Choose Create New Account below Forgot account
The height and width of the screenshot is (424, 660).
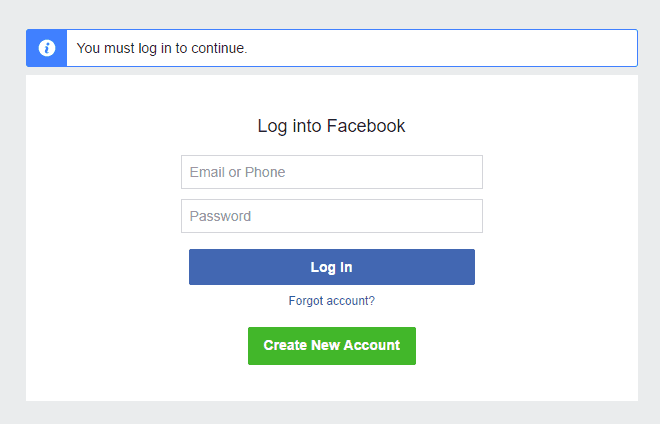pyautogui.click(x=331, y=346)
